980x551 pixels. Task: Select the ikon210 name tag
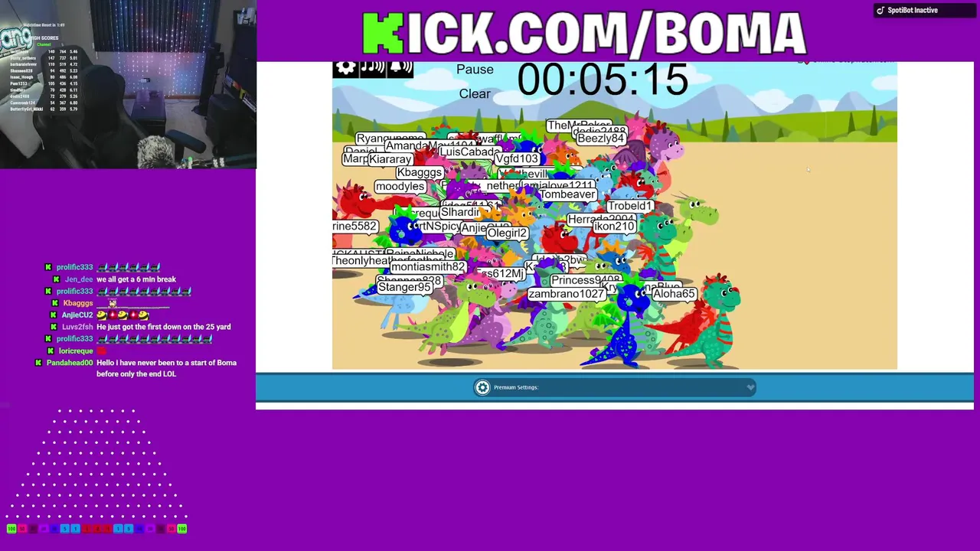614,226
